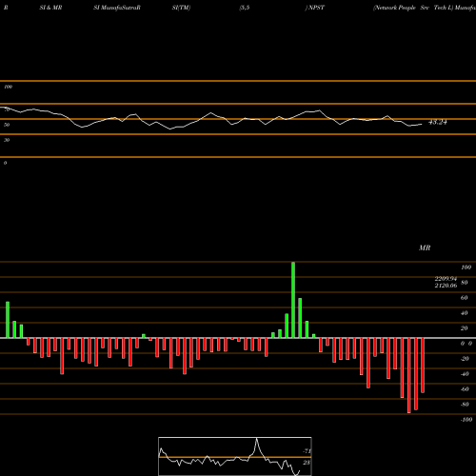Click the MR panel title label
476x476 pixels.
425,248
